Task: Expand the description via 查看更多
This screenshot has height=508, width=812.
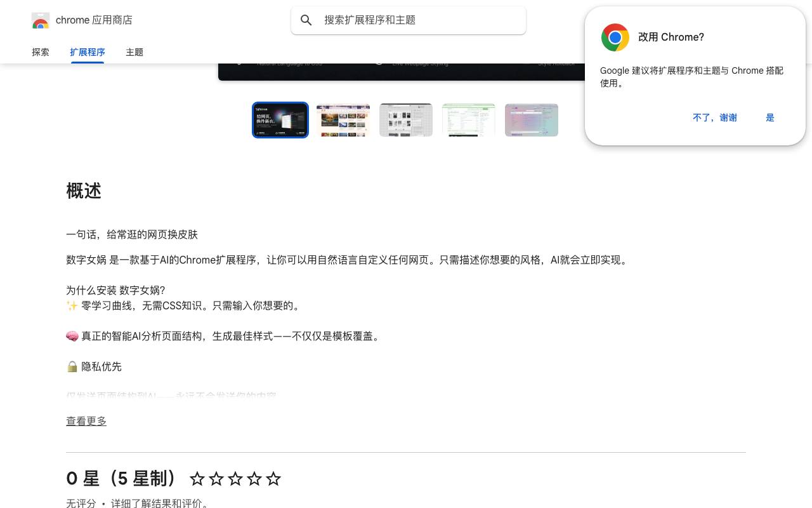Action: (86, 421)
